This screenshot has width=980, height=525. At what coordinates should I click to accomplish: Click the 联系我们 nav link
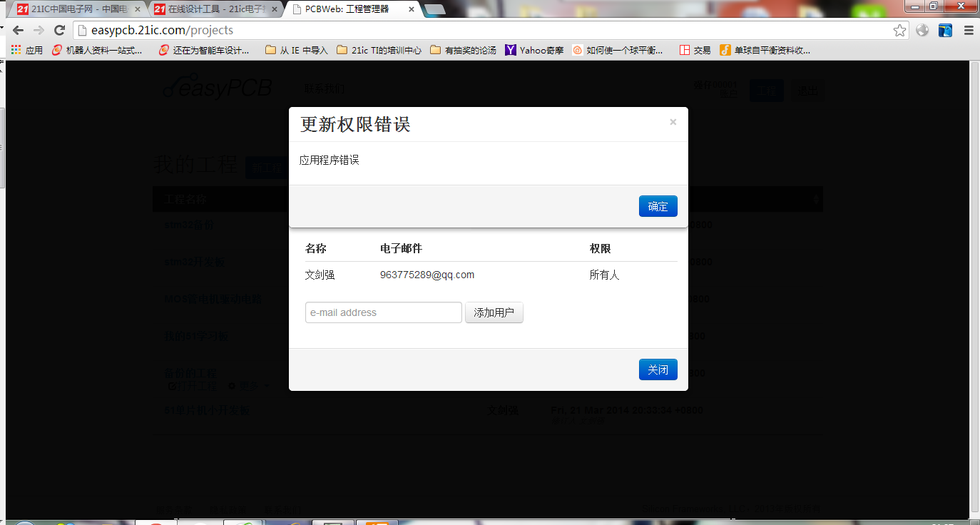pos(324,89)
